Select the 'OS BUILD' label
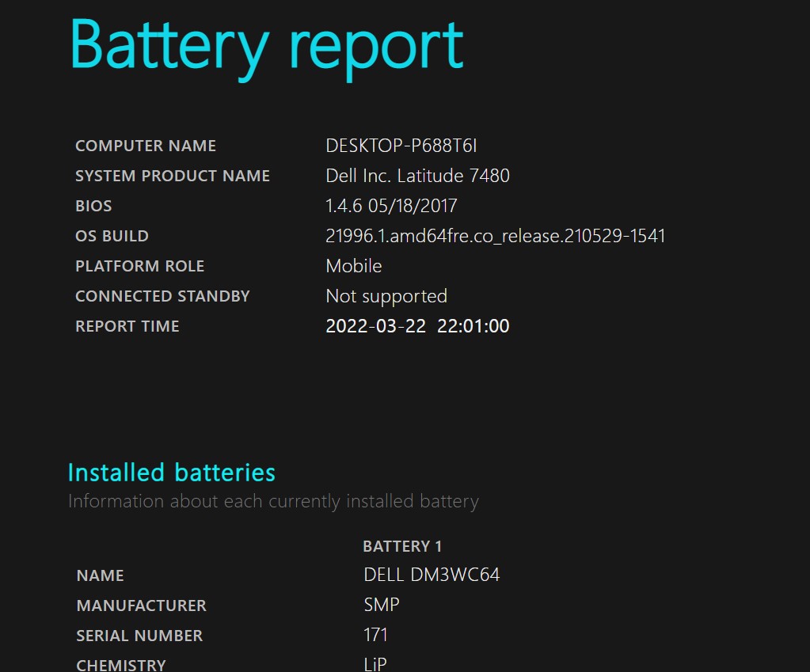Image resolution: width=810 pixels, height=672 pixels. pyautogui.click(x=112, y=236)
